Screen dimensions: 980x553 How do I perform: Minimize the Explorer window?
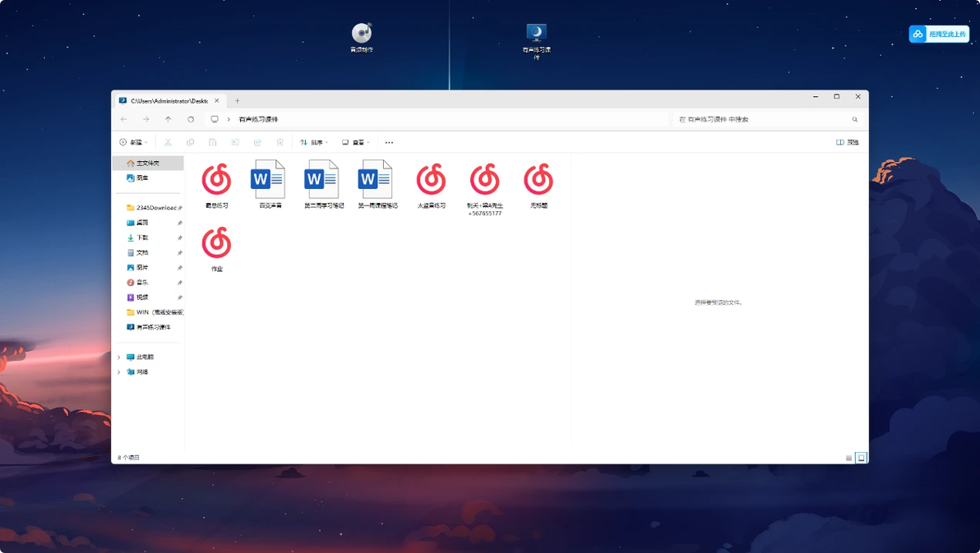click(815, 97)
